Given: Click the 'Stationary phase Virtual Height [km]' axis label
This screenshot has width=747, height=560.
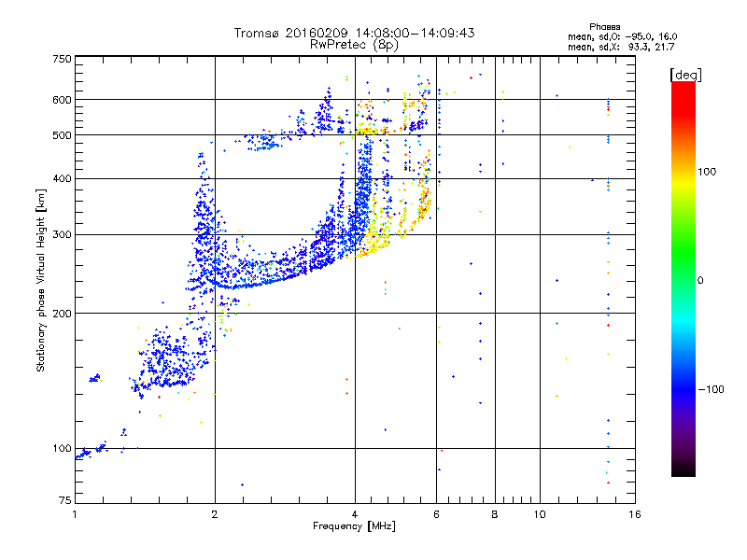Looking at the screenshot, I should (x=41, y=280).
